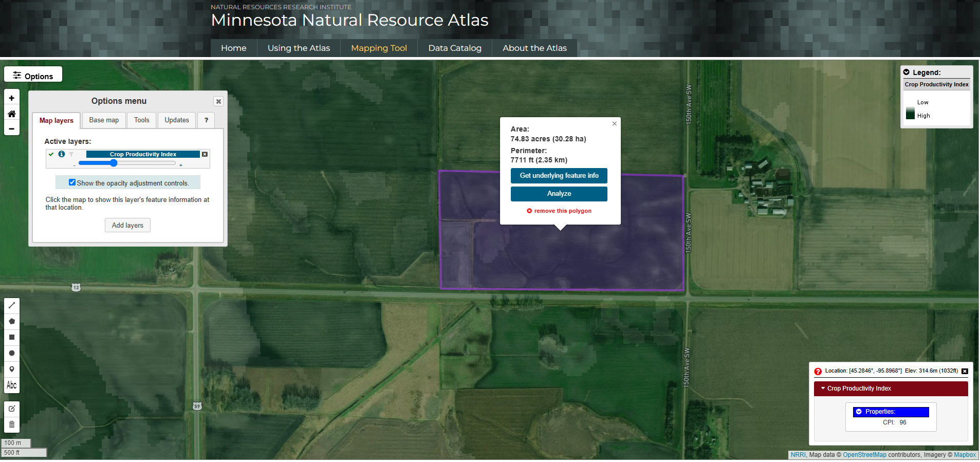Screen dimensions: 980x462
Task: Select the Abc text label tool
Action: [12, 385]
